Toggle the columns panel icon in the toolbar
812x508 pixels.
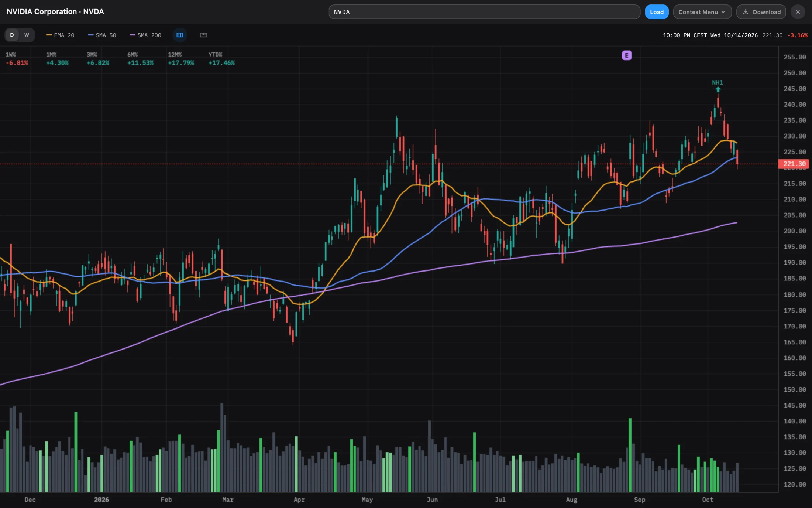tap(180, 35)
